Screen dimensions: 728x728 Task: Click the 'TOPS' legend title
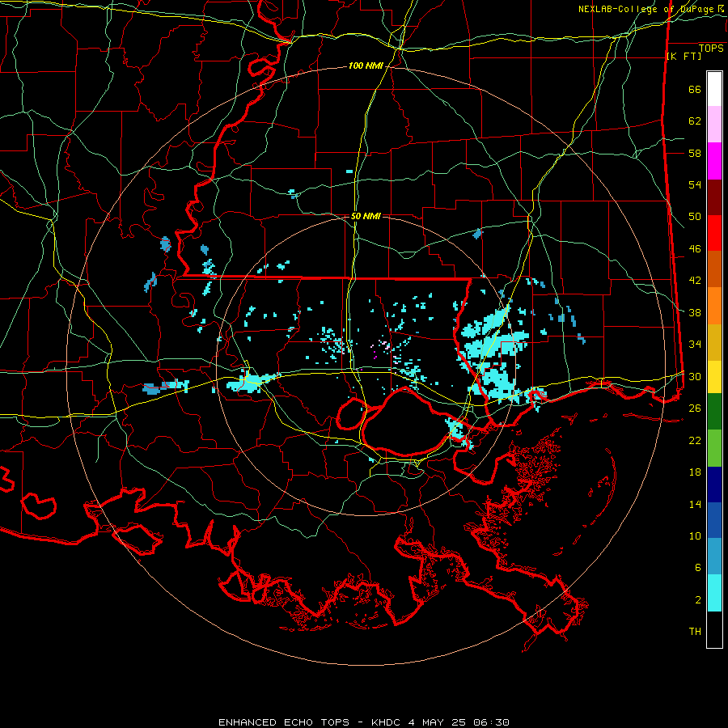pyautogui.click(x=711, y=48)
